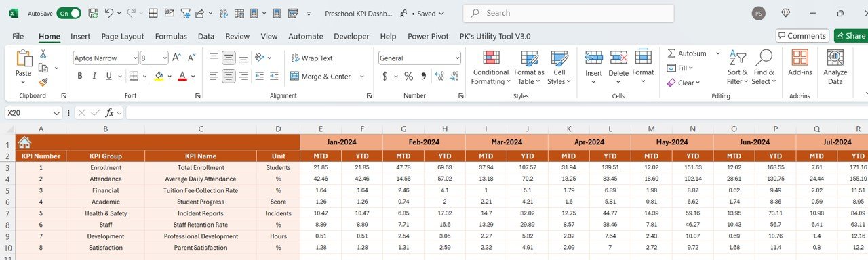The width and height of the screenshot is (868, 260).
Task: Click the Undo arrow icon
Action: (x=110, y=13)
